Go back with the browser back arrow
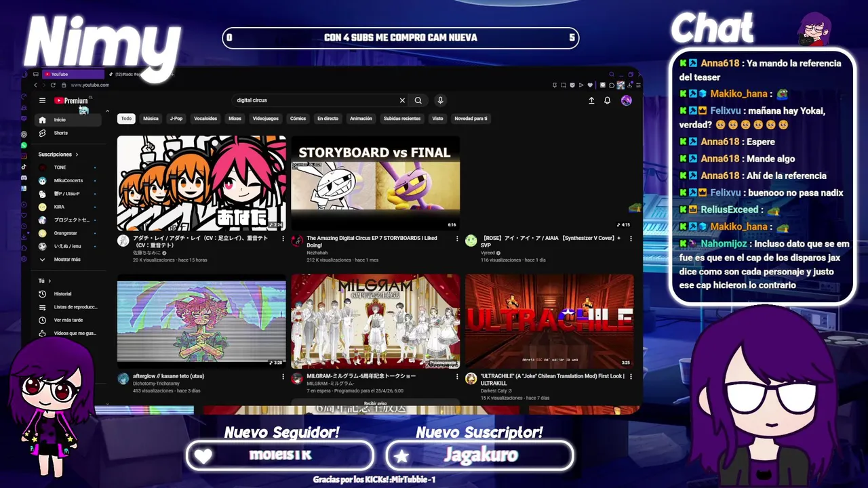Viewport: 868px width, 488px height. [x=35, y=85]
